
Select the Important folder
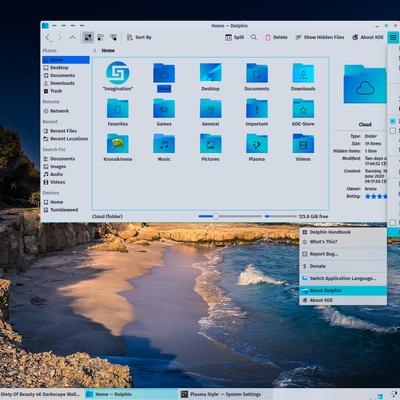pos(257,108)
